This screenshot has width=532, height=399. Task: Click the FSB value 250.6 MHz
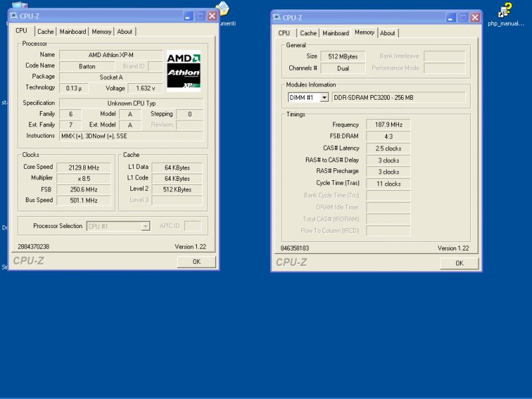[84, 190]
